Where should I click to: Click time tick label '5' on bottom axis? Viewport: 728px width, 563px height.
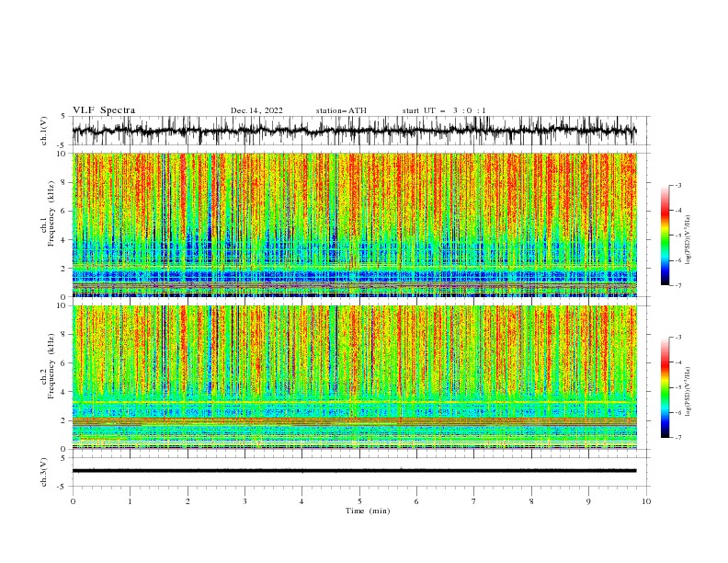[x=359, y=501]
